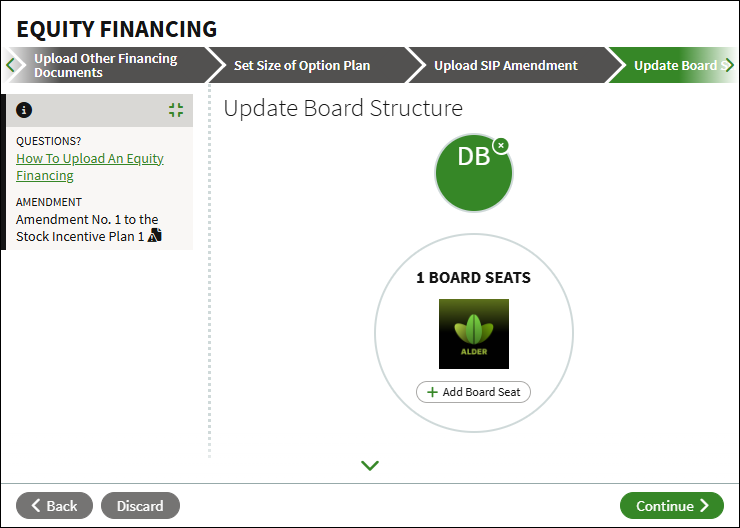The image size is (740, 528).
Task: Show previous workflow steps with the left green chevron
Action: pyautogui.click(x=11, y=65)
